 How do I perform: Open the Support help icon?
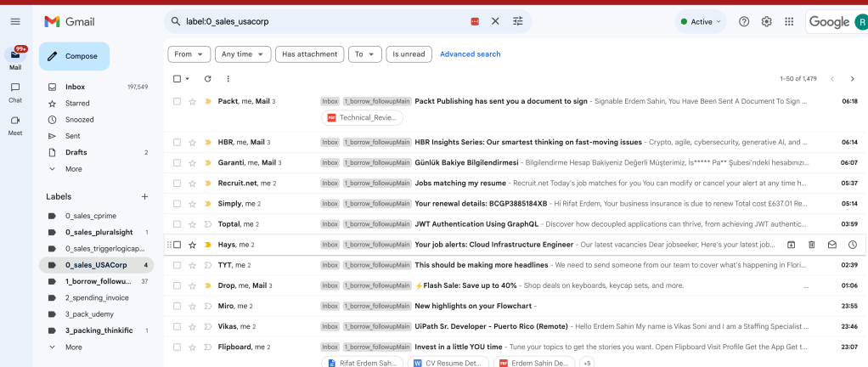(x=744, y=21)
